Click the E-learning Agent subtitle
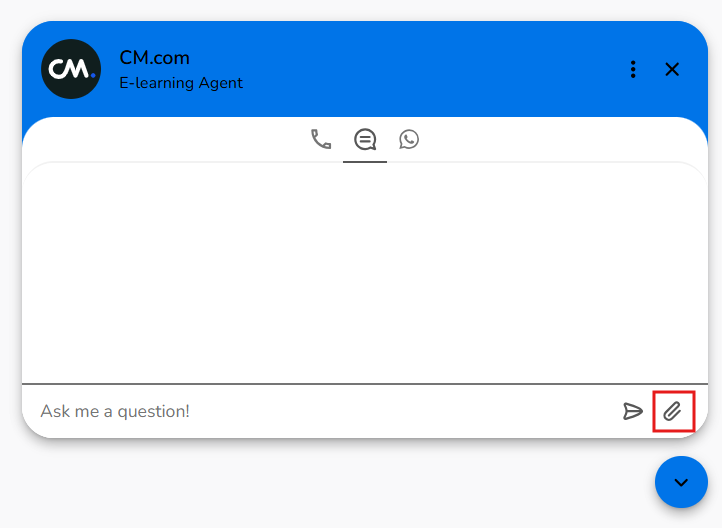The width and height of the screenshot is (722, 528). tap(181, 83)
